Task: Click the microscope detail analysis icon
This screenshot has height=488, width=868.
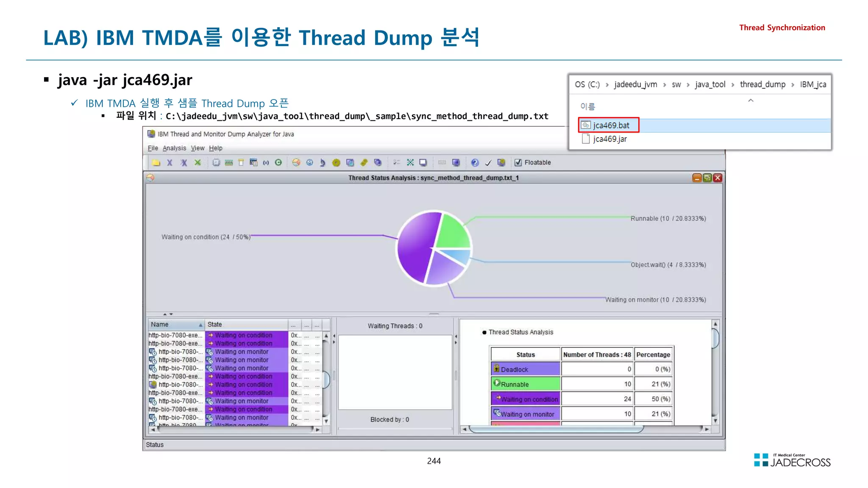Action: 323,163
